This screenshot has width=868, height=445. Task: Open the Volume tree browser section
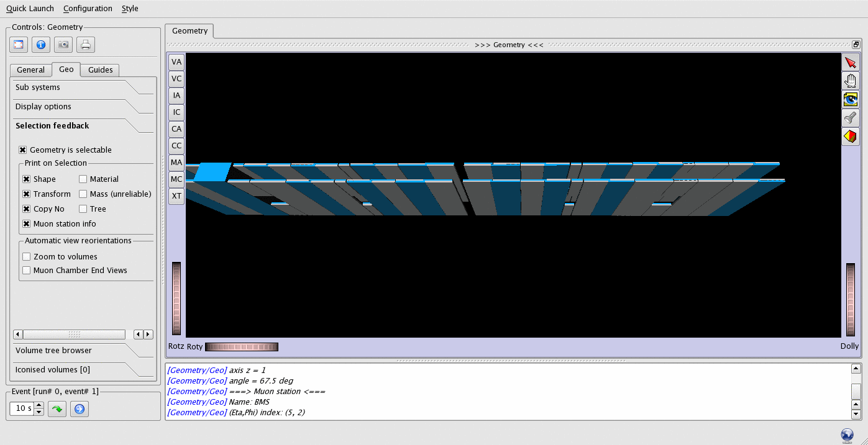click(53, 351)
